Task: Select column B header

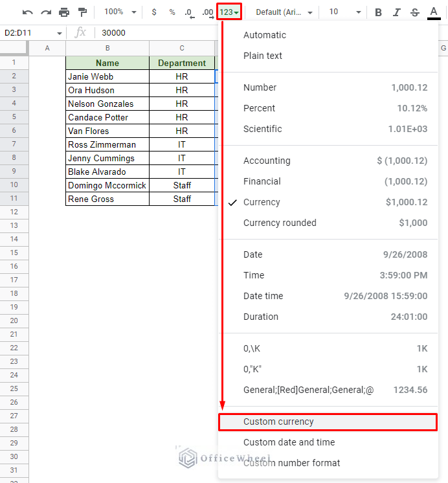Action: (107, 48)
